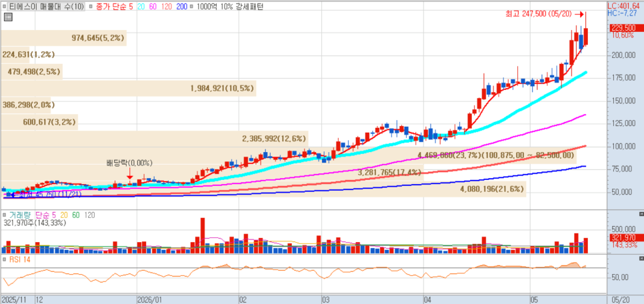Select the green 60 volume average label
Viewport: 644px width, 304px height.
click(75, 215)
